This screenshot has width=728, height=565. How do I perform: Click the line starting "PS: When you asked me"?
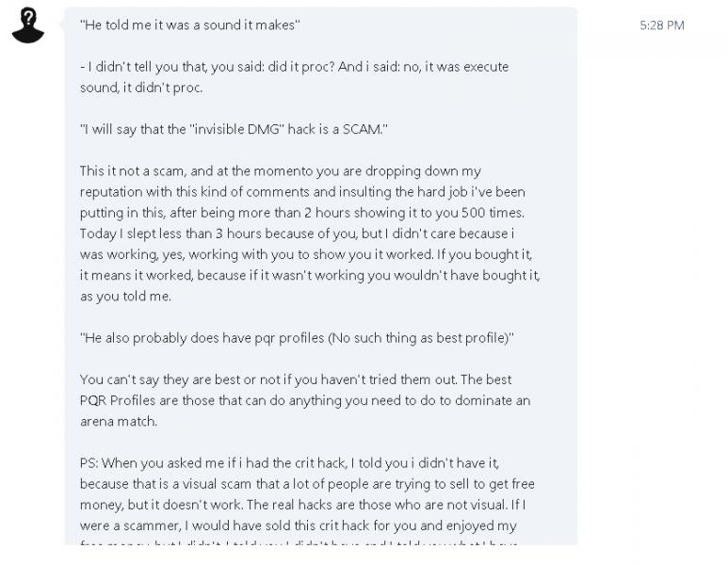(x=290, y=463)
